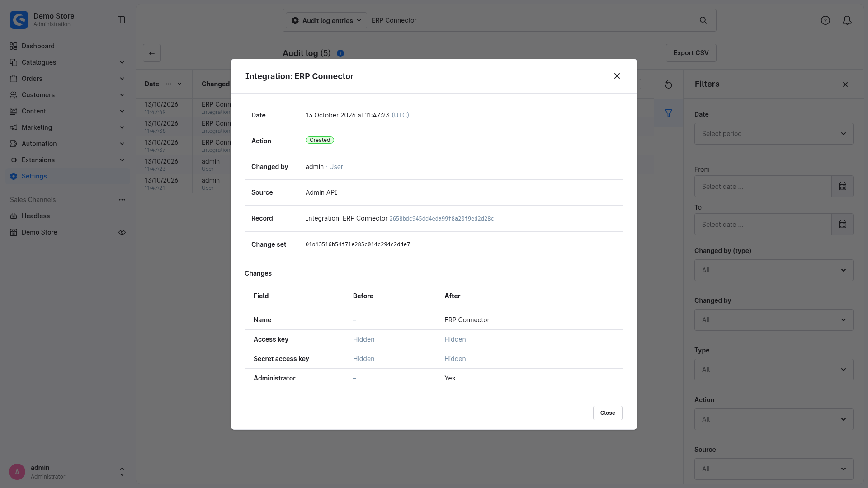This screenshot has height=488, width=868.
Task: Open the From date calendar icon
Action: point(843,186)
